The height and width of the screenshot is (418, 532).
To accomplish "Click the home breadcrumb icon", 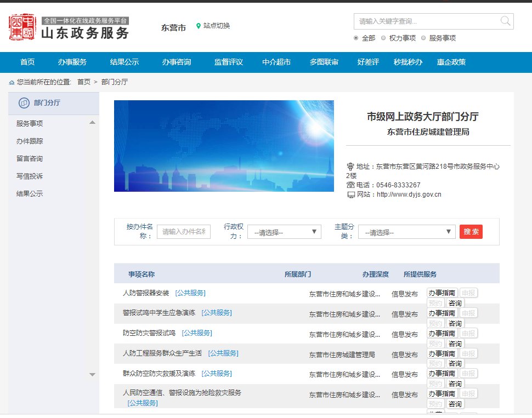I will coord(12,82).
